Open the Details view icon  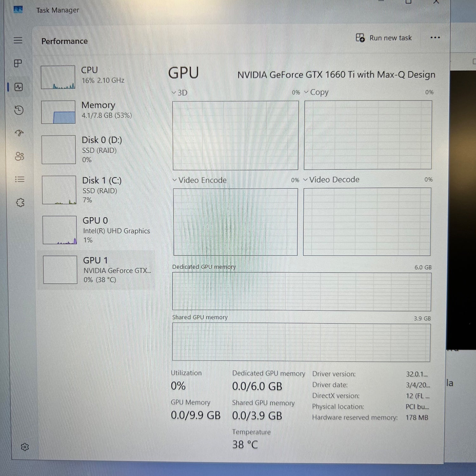[20, 179]
